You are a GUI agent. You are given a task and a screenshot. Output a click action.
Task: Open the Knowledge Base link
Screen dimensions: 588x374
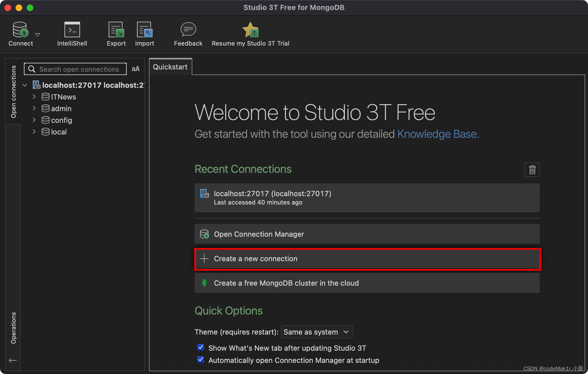438,134
